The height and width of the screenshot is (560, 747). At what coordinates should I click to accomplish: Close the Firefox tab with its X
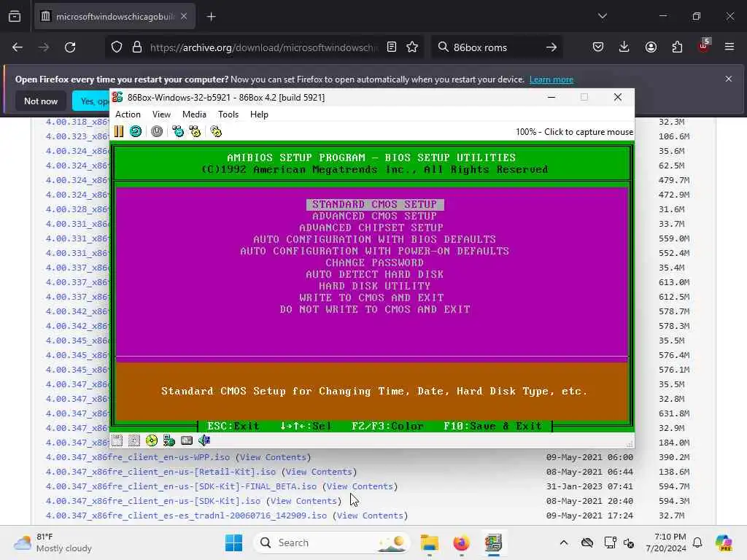(x=184, y=17)
